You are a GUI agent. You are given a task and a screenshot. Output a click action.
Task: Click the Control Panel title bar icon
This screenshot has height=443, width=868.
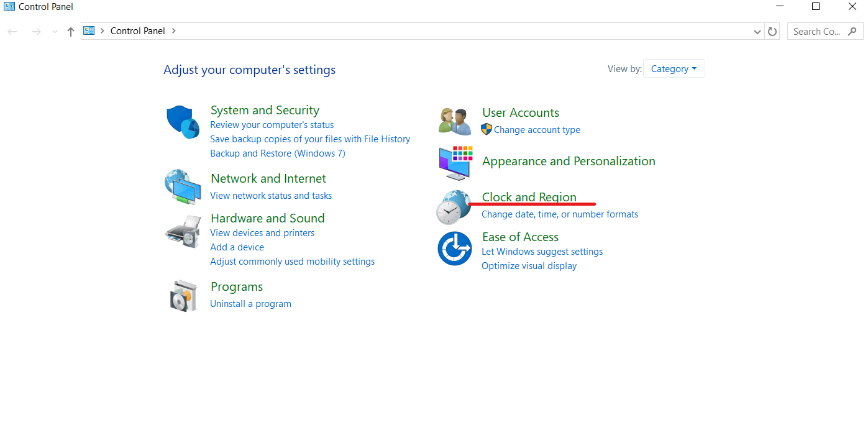(9, 7)
